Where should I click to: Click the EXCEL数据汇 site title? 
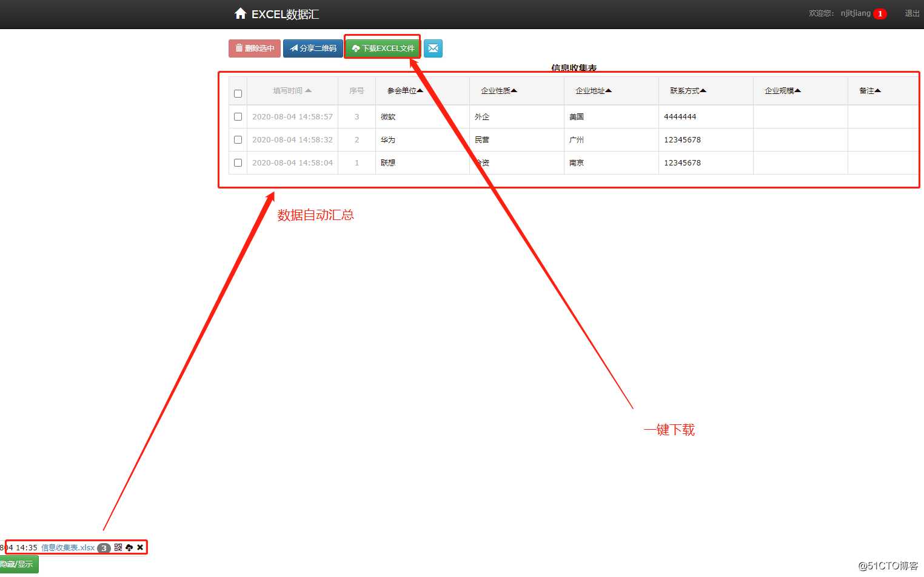click(285, 14)
